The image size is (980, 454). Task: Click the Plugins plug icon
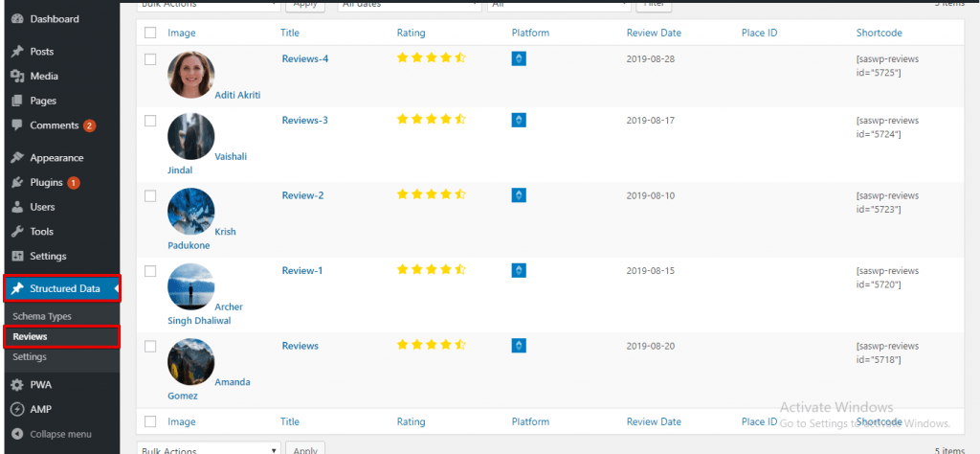click(17, 183)
